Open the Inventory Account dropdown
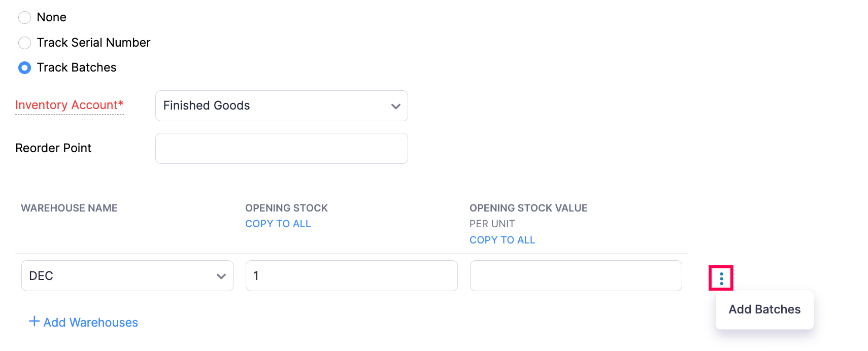This screenshot has height=351, width=868. coord(281,106)
